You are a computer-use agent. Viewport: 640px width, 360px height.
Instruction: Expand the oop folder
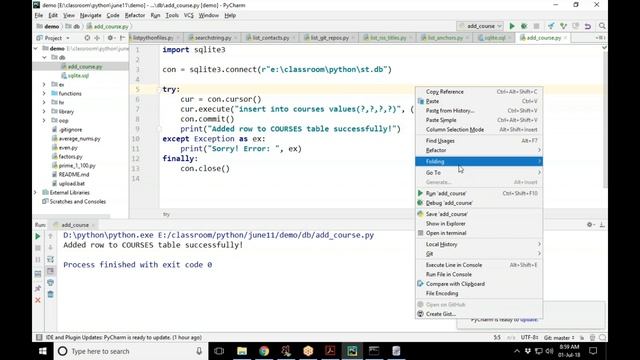click(44, 120)
